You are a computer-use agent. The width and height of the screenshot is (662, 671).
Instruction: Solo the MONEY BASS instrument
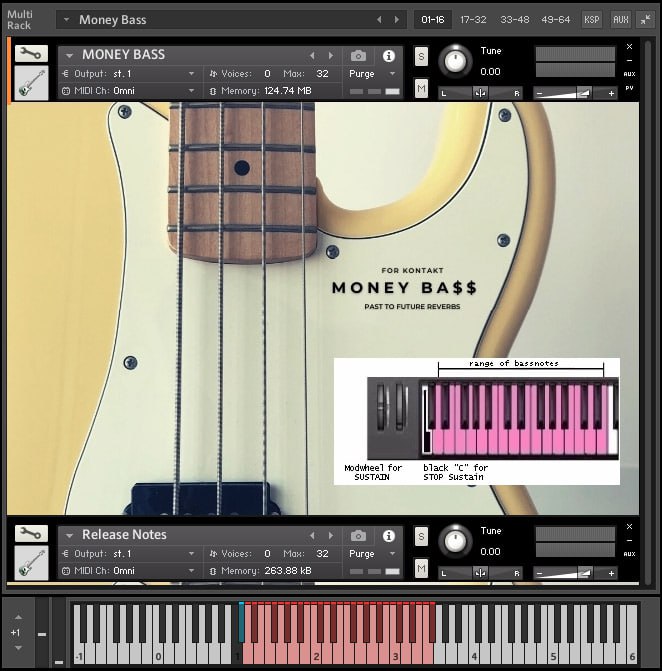(x=421, y=56)
